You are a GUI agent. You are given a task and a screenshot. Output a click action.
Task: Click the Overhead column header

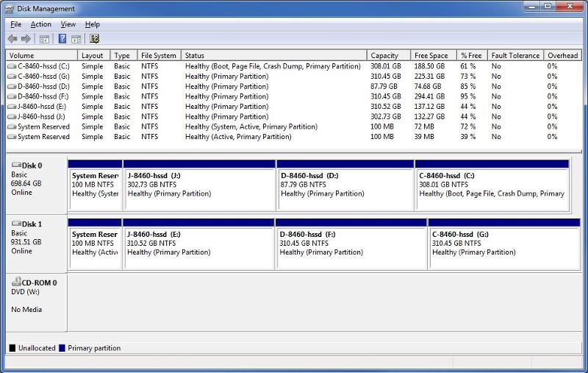[562, 55]
